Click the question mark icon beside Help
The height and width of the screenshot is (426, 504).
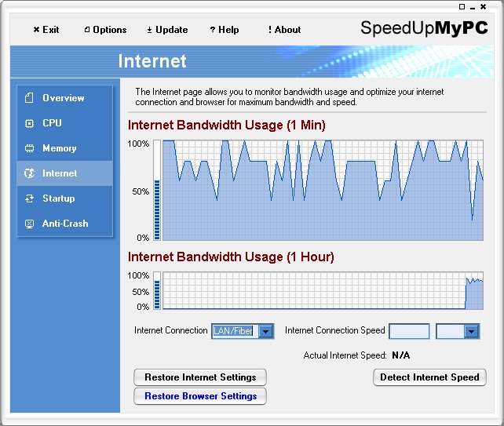(x=213, y=30)
